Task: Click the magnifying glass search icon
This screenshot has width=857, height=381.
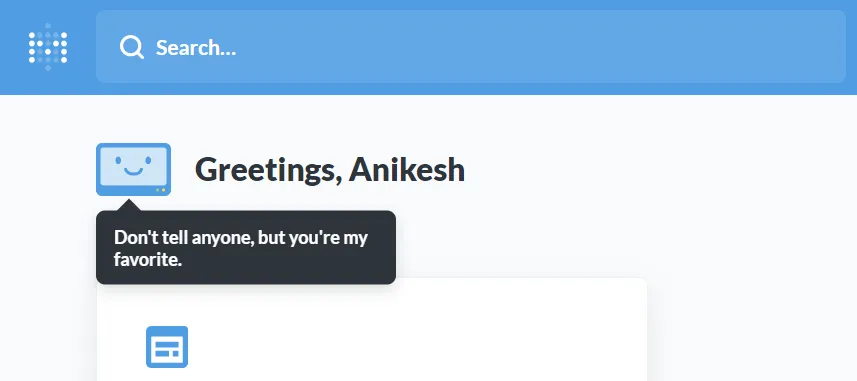Action: point(131,47)
